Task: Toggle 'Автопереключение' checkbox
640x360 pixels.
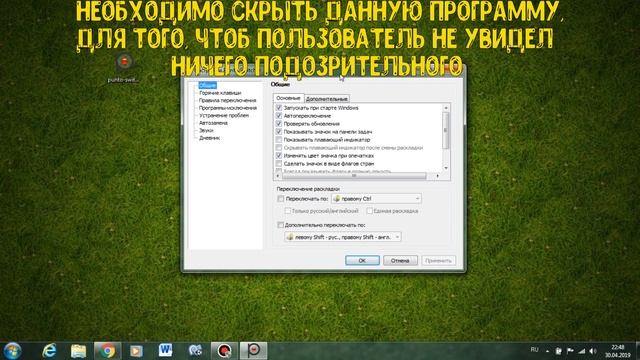Action: (x=279, y=116)
